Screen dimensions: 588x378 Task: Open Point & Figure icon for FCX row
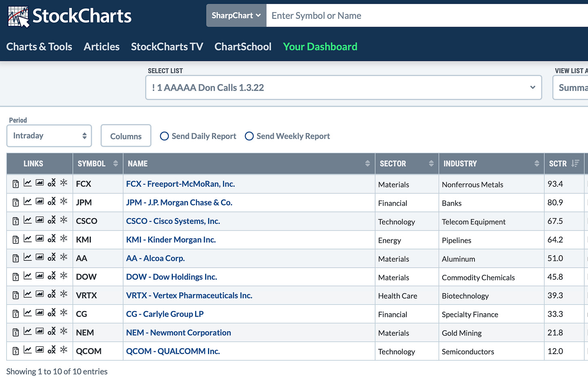[x=52, y=183]
